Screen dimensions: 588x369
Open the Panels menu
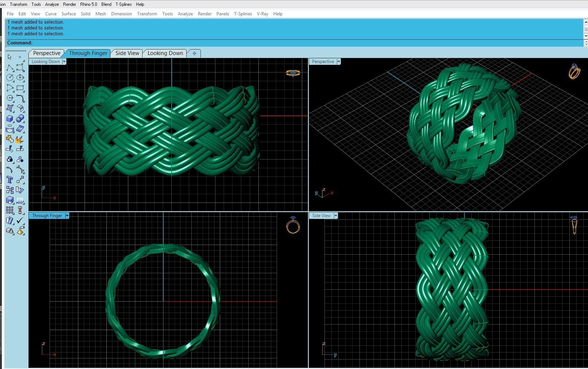(x=223, y=14)
